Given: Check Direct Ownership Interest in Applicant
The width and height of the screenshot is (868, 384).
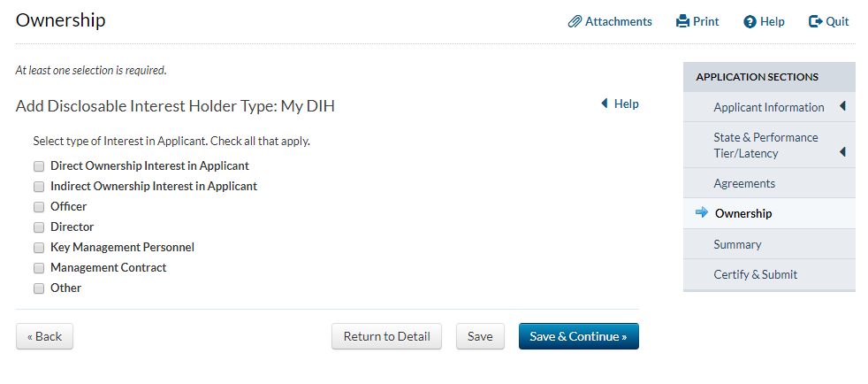Looking at the screenshot, I should (39, 166).
